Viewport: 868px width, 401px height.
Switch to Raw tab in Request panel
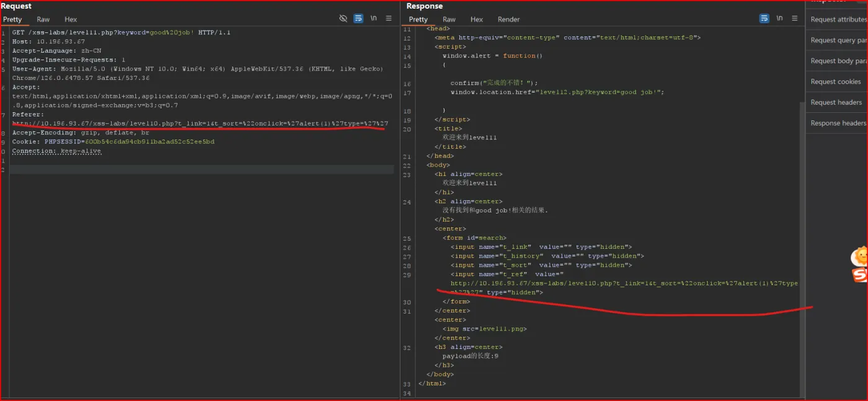[43, 19]
